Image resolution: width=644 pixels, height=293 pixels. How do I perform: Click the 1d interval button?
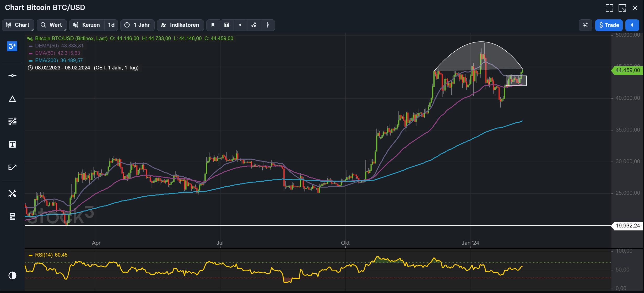coord(111,25)
